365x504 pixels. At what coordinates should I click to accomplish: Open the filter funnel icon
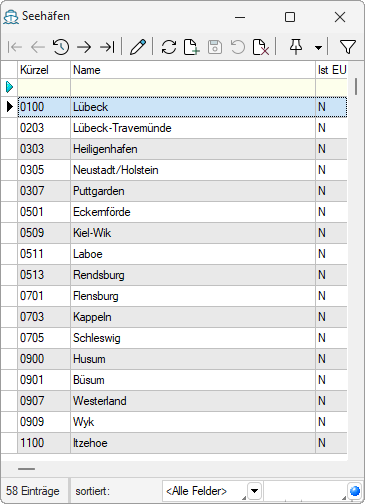coord(348,47)
